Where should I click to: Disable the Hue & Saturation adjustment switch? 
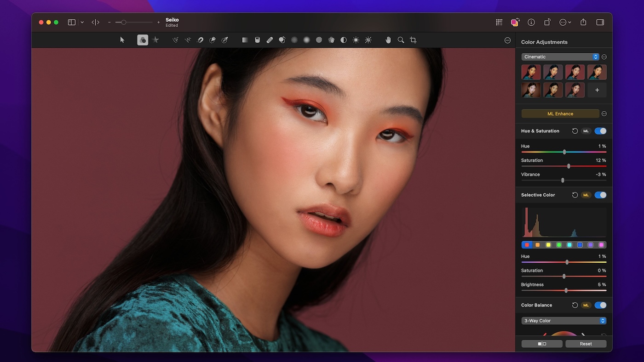point(600,131)
